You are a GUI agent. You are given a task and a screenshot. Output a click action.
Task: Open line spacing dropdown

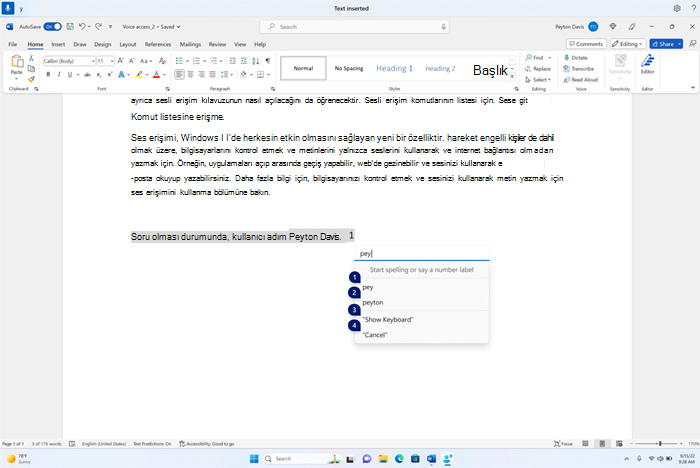[226, 75]
